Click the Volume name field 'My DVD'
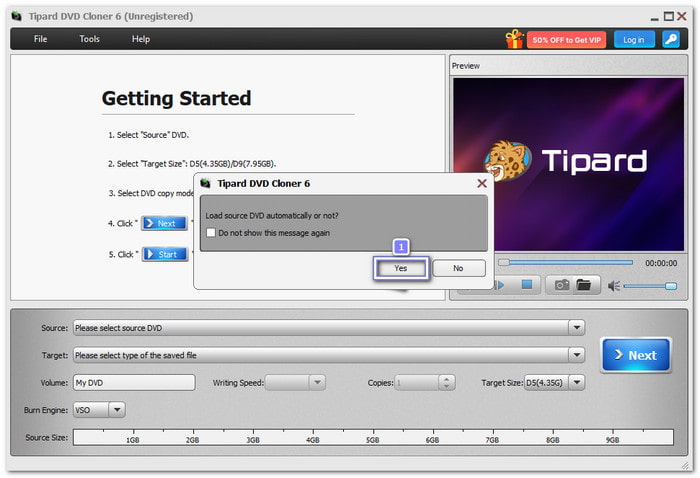This screenshot has height=478, width=700. [x=134, y=382]
